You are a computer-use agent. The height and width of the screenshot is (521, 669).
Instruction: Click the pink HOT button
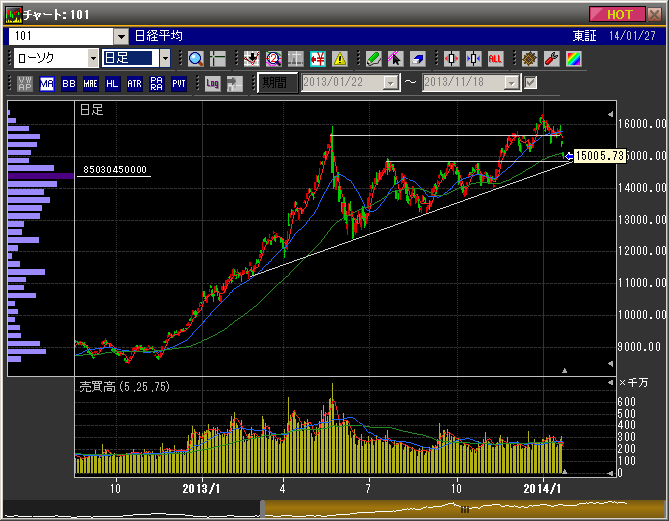[x=619, y=14]
